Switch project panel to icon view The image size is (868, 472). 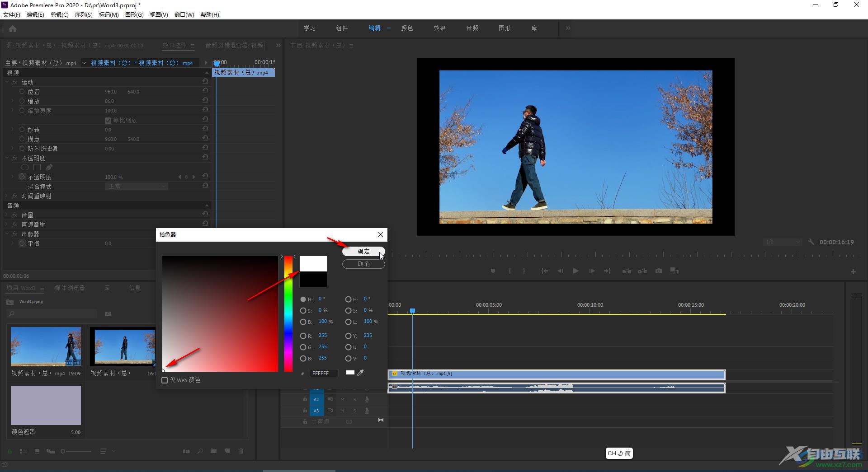(37, 451)
